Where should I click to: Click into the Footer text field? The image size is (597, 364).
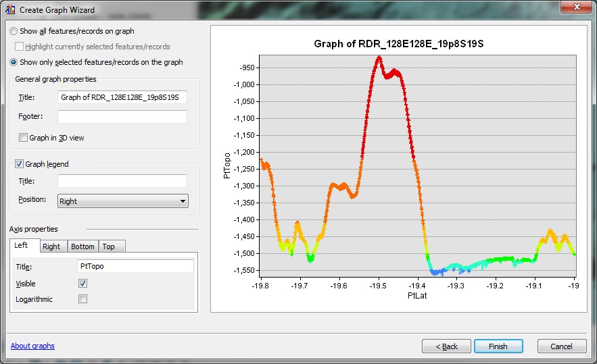122,116
